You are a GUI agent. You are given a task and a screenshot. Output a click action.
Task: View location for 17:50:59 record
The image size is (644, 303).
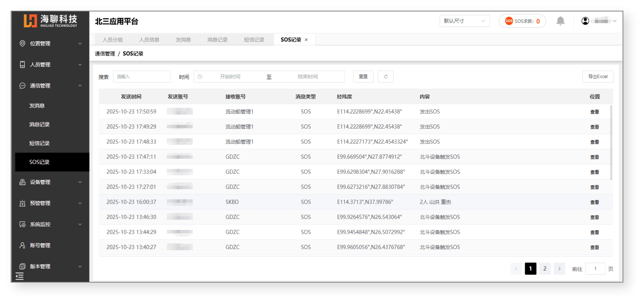pyautogui.click(x=594, y=112)
